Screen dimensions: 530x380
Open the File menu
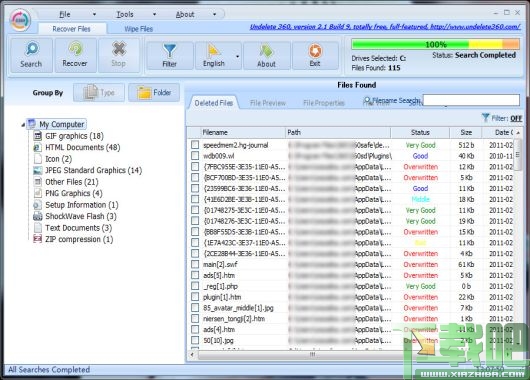(x=65, y=15)
